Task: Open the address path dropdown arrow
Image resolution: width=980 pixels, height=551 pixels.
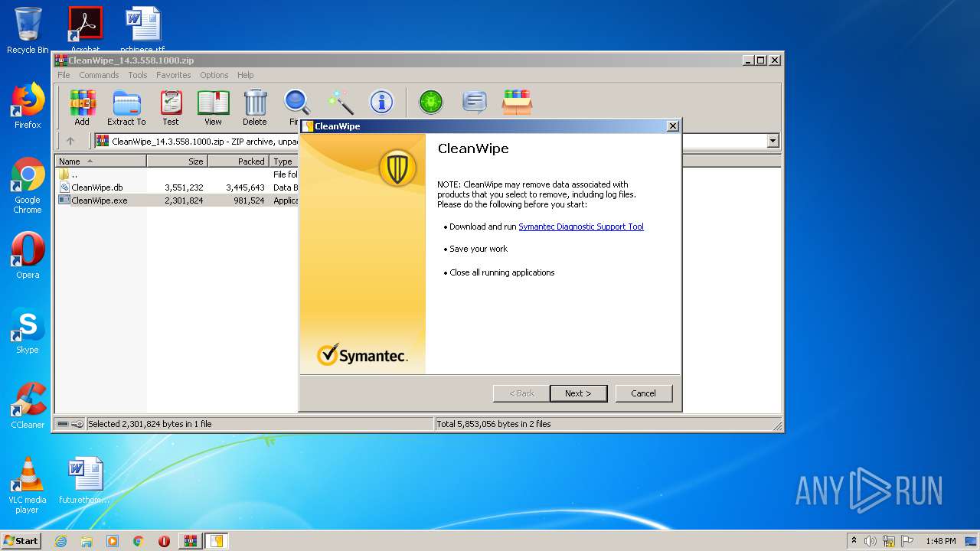Action: 773,141
